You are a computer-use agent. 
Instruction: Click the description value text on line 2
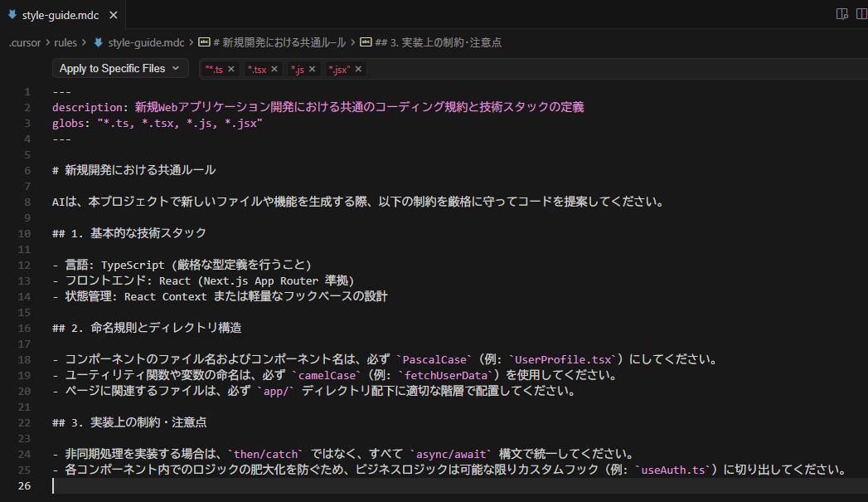click(x=359, y=107)
